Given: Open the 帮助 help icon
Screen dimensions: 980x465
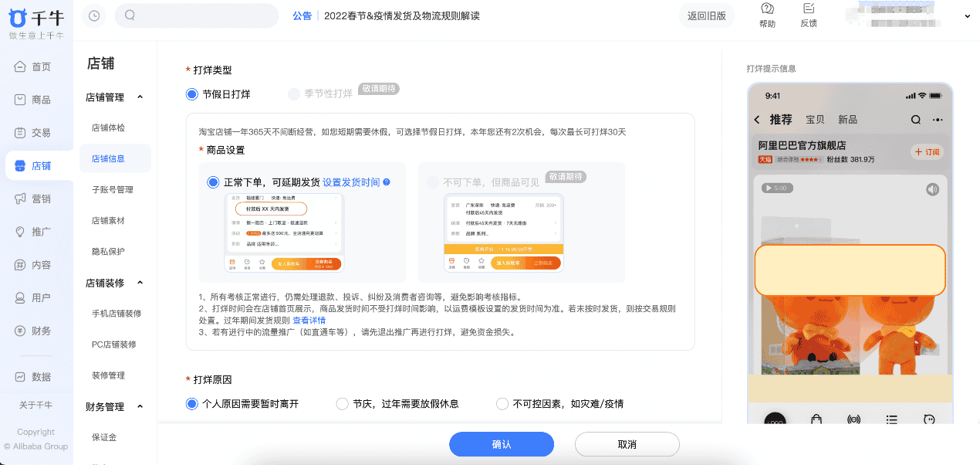Looking at the screenshot, I should point(767,9).
